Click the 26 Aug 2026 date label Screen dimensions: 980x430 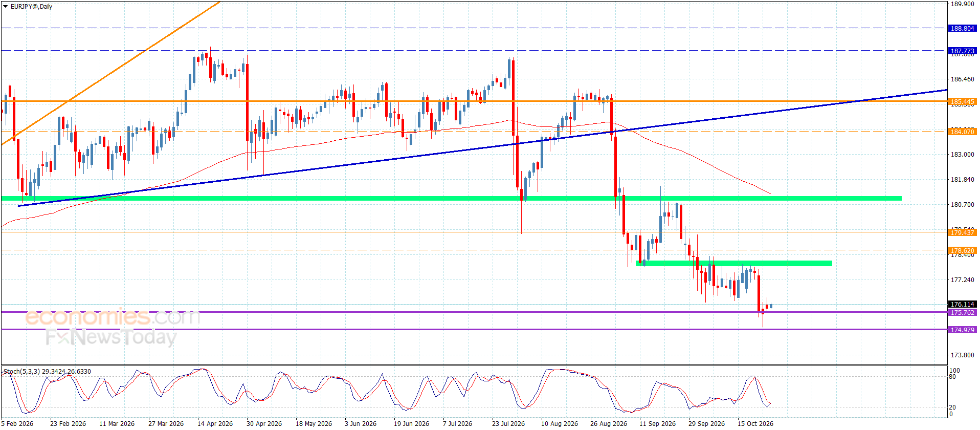click(609, 424)
